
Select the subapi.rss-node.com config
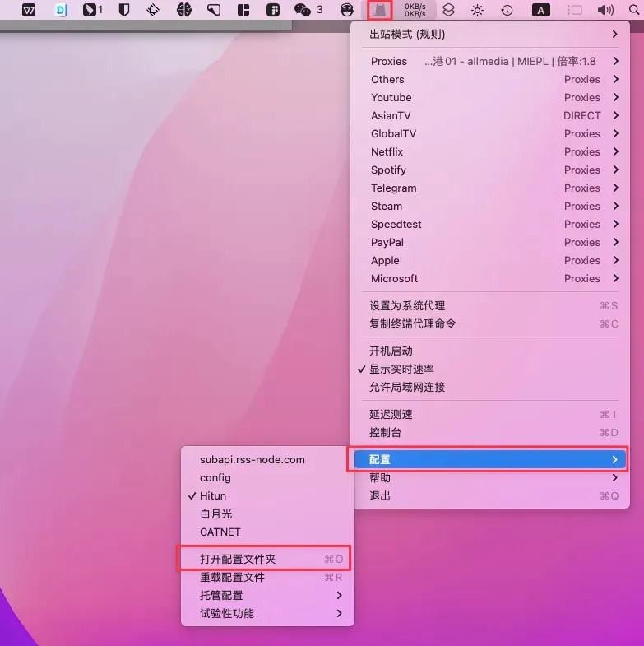tap(267, 460)
